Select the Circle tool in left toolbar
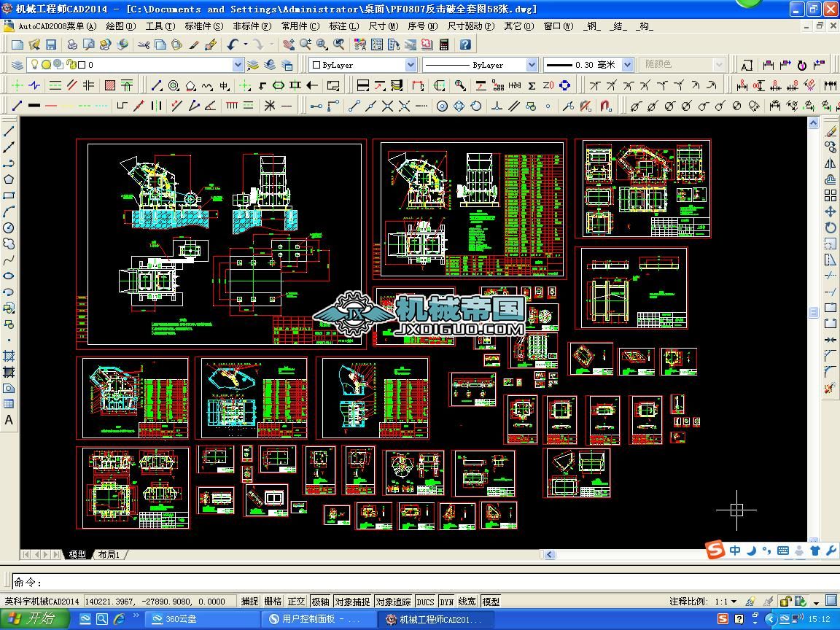 tap(9, 227)
